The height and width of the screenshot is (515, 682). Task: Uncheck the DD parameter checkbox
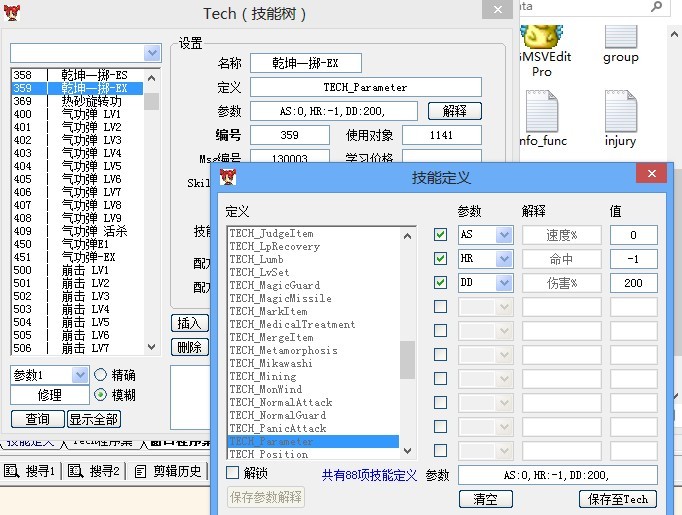coord(440,283)
